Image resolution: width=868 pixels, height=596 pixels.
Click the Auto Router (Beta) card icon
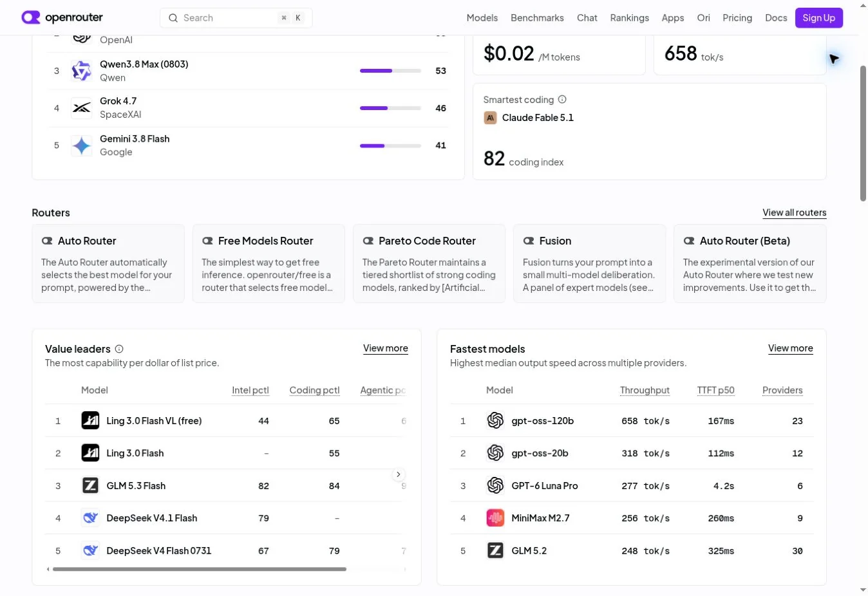click(689, 241)
